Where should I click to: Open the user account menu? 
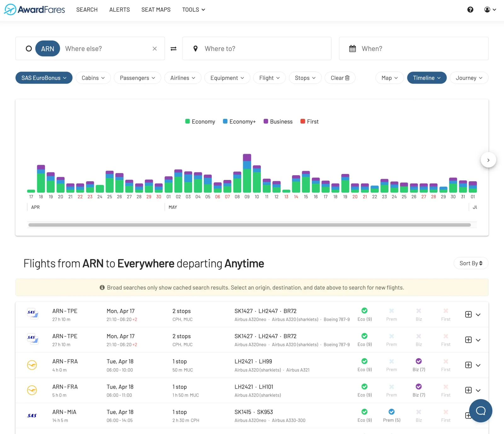(x=490, y=9)
